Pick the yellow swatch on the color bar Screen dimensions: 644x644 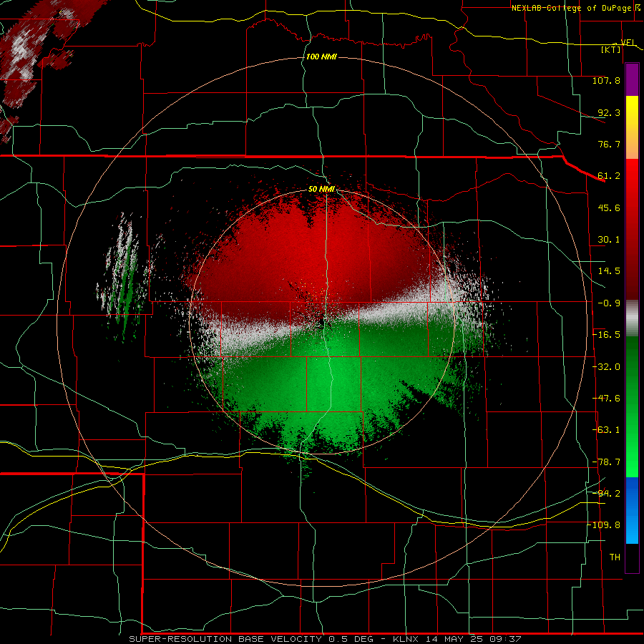[632, 109]
